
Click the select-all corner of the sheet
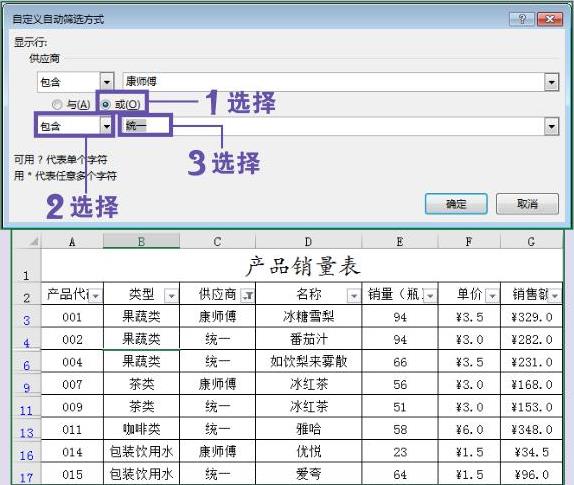coord(26,241)
